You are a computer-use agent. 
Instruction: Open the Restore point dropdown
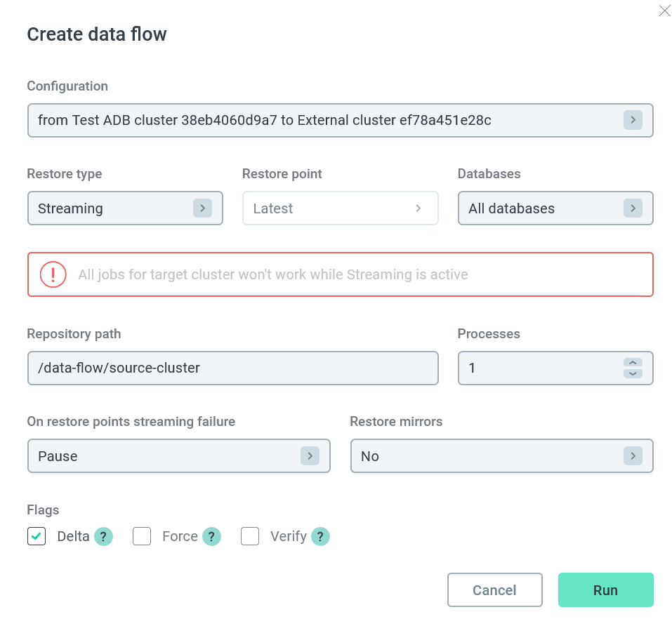click(x=340, y=208)
